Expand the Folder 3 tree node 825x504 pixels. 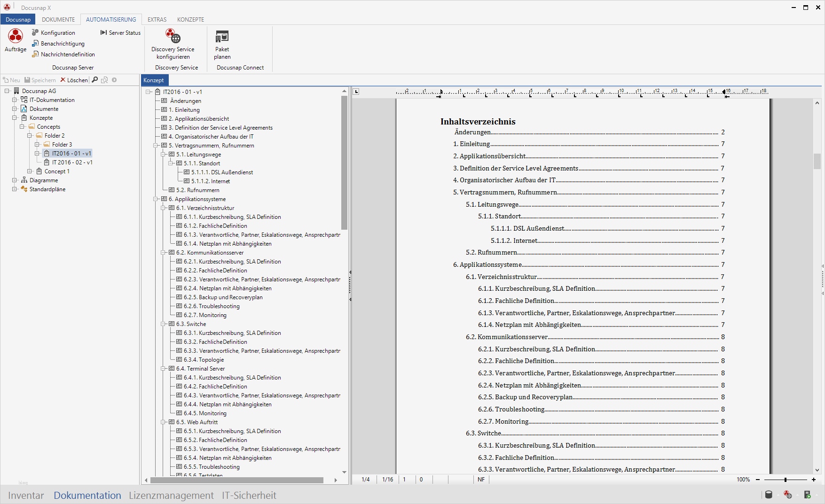tap(37, 144)
